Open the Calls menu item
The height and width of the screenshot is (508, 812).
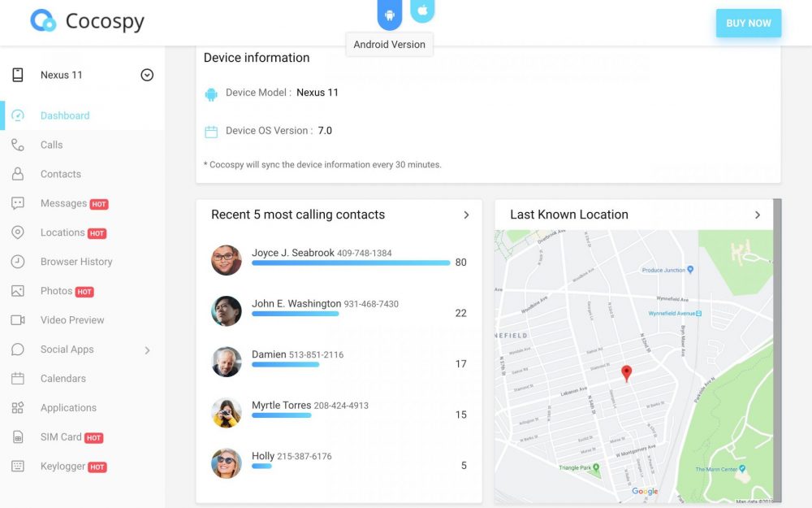(x=83, y=145)
